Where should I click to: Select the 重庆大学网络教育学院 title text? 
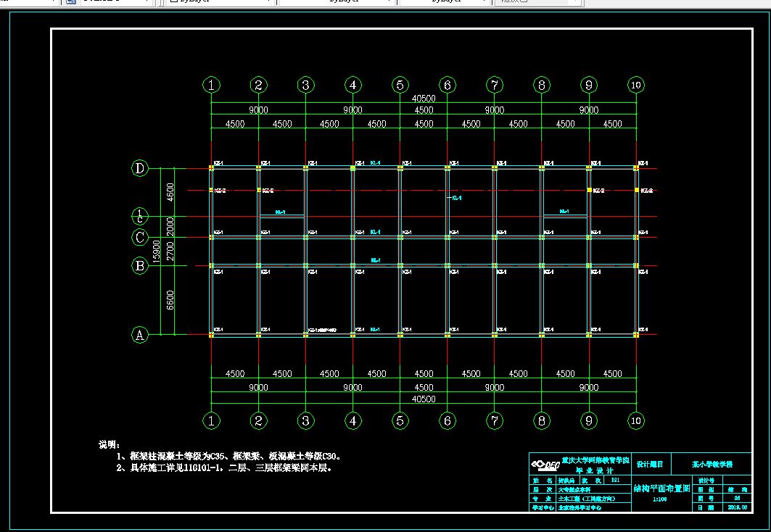click(595, 461)
